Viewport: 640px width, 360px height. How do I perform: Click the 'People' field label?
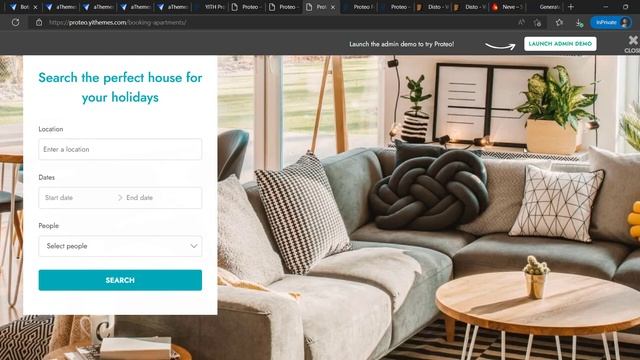coord(49,226)
